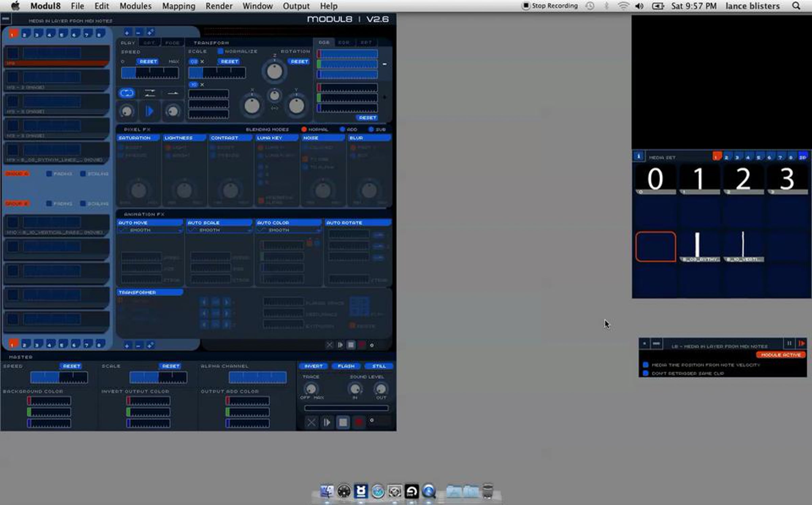812x505 pixels.
Task: Click the add layer plus icon at top
Action: pos(127,33)
